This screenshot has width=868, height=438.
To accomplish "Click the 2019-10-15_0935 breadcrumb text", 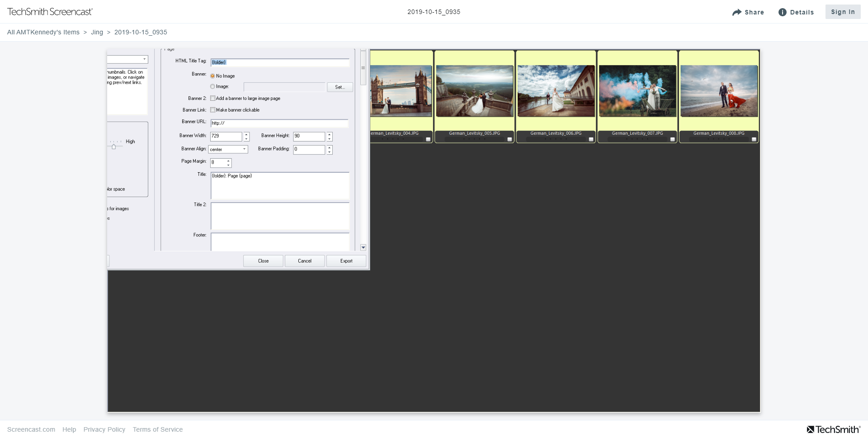I will (x=141, y=32).
